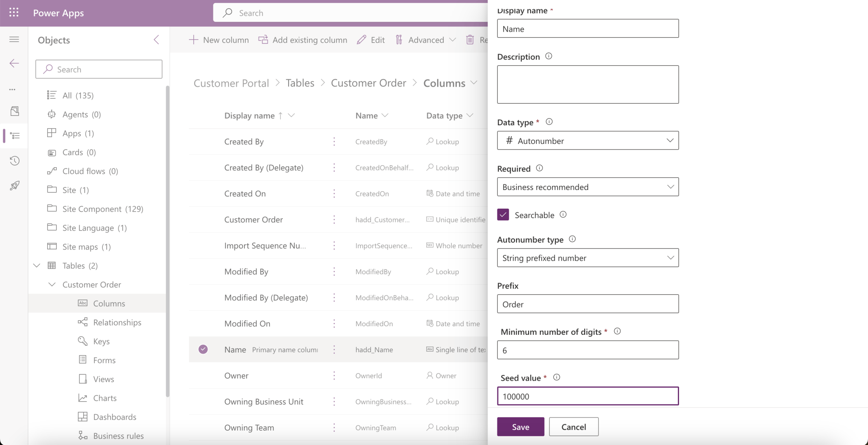
Task: Click New column in the toolbar
Action: coord(219,40)
